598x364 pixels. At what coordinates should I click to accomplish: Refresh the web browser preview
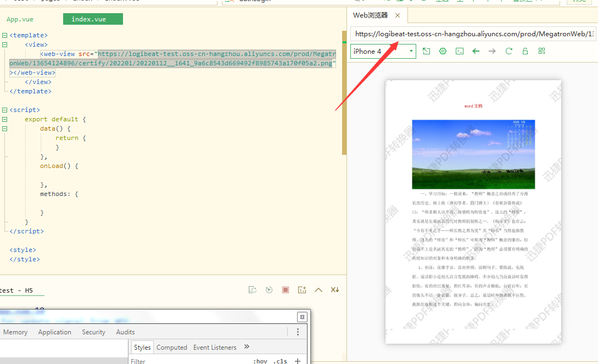pos(508,51)
